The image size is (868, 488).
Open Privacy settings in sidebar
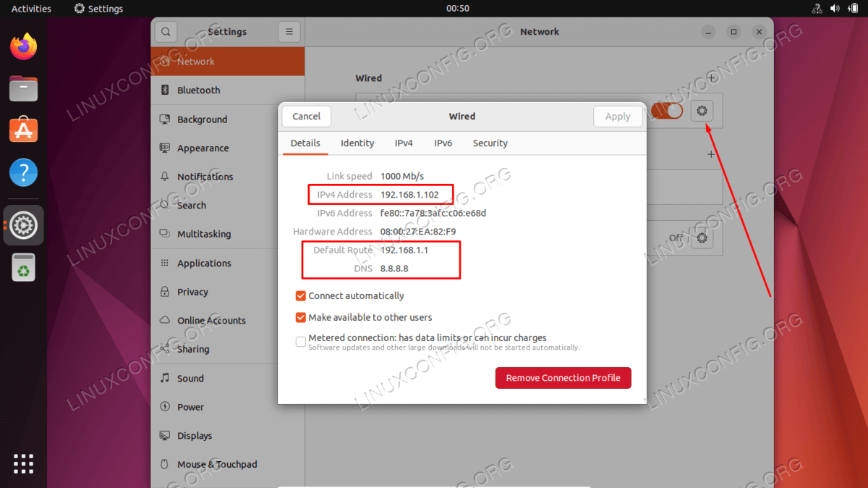click(227, 292)
